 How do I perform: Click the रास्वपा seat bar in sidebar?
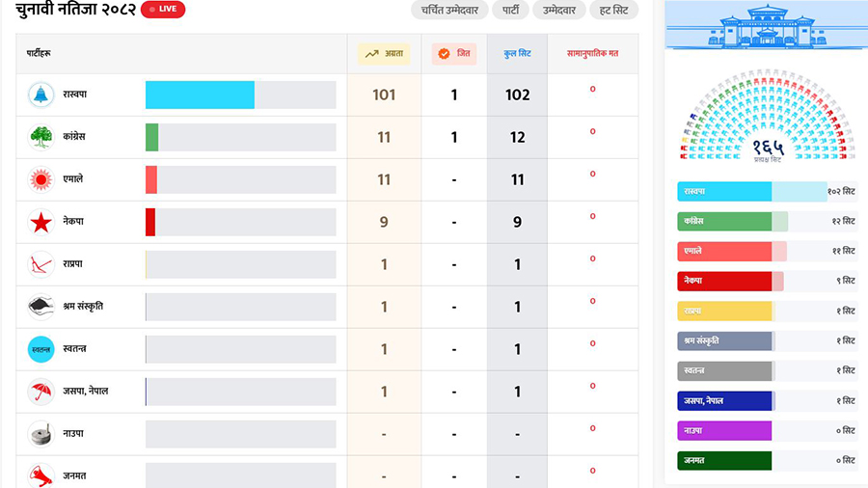[752, 192]
